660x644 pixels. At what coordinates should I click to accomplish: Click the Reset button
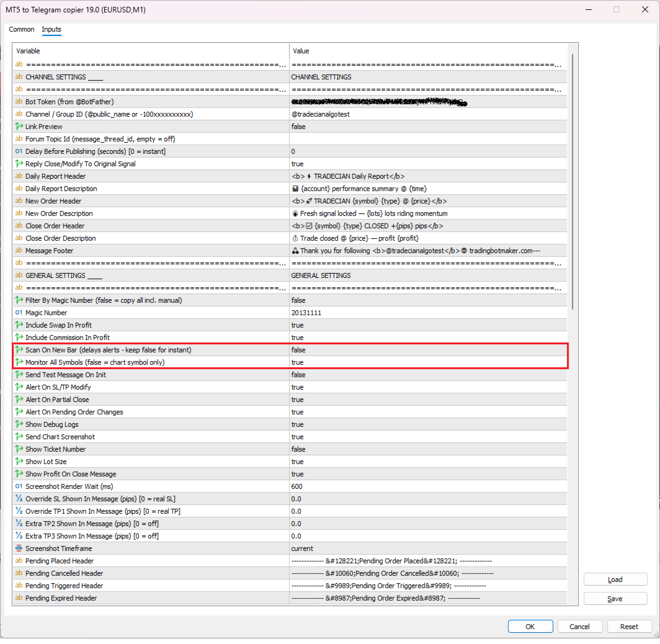pyautogui.click(x=629, y=627)
